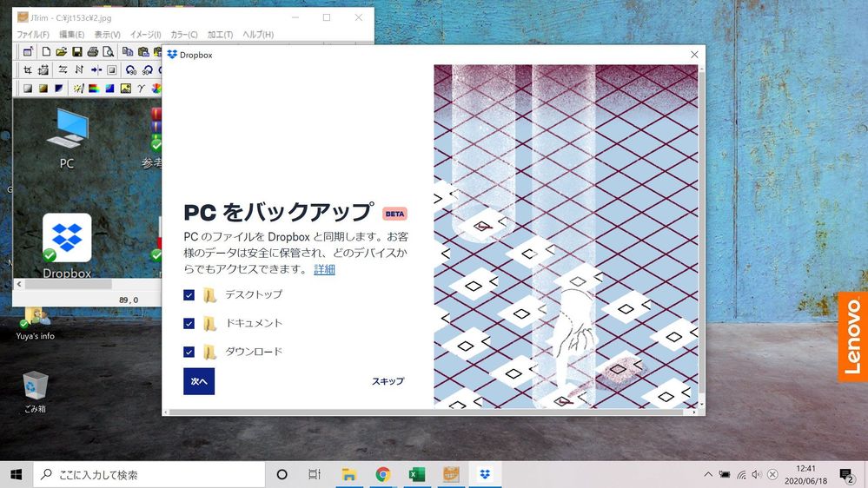Image resolution: width=868 pixels, height=488 pixels.
Task: Click JTrim's icon with two vertical arrows
Action: (79, 69)
